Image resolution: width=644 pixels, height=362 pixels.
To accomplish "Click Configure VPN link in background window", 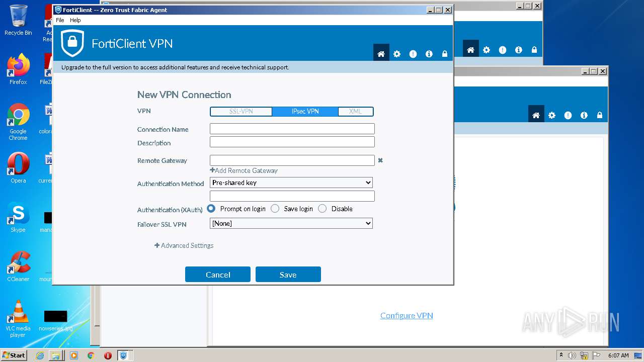I will coord(407,315).
